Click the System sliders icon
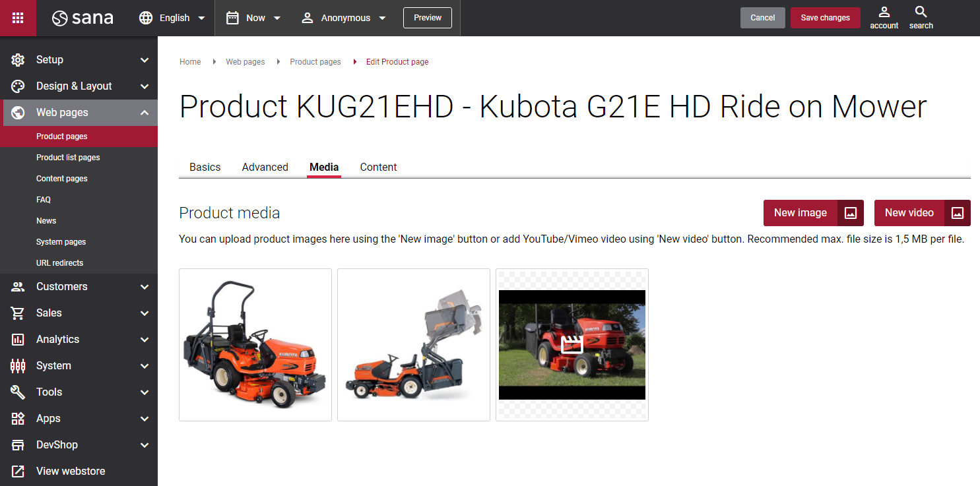Viewport: 980px width, 486px height. 18,366
